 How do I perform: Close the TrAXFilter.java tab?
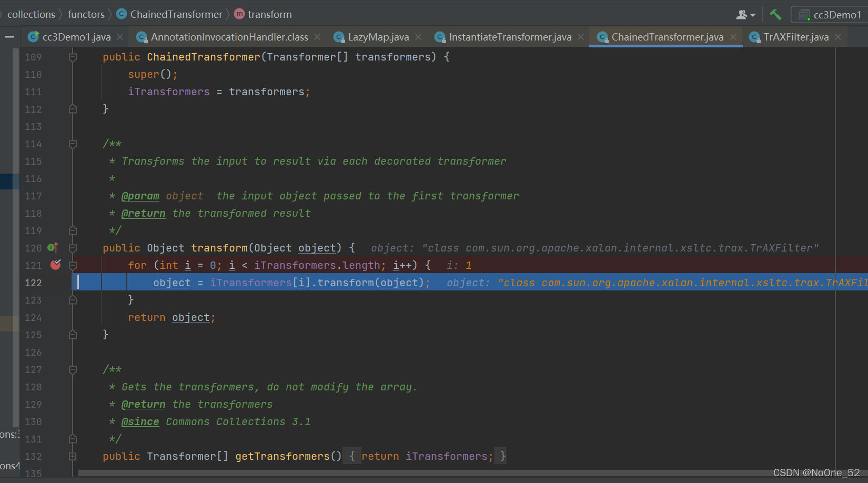click(838, 37)
